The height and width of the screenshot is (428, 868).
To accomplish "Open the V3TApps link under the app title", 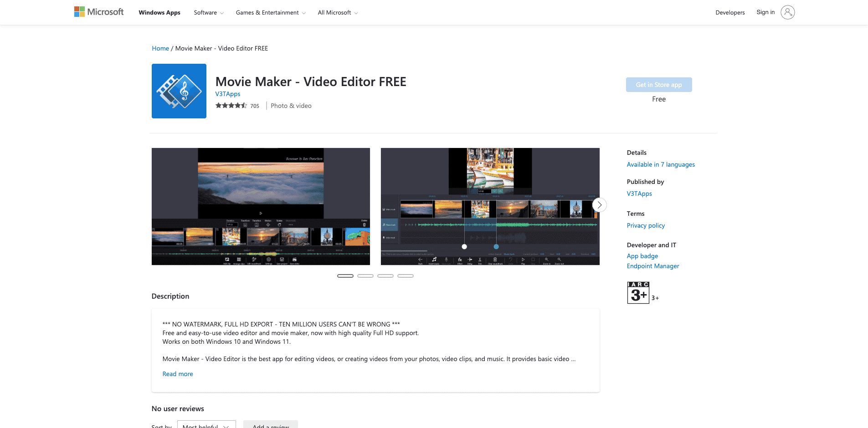I will click(x=228, y=94).
